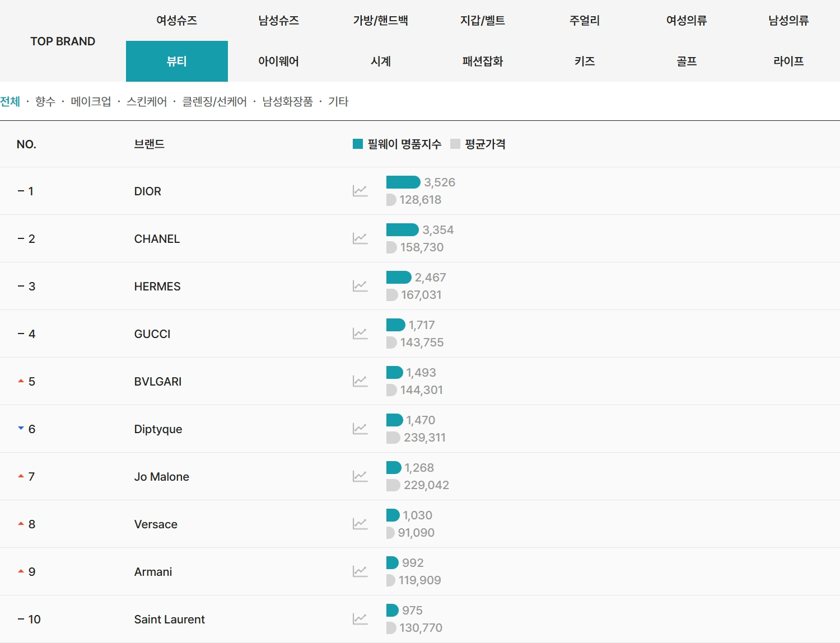
Task: Select the 여성의류 tab
Action: pyautogui.click(x=687, y=21)
